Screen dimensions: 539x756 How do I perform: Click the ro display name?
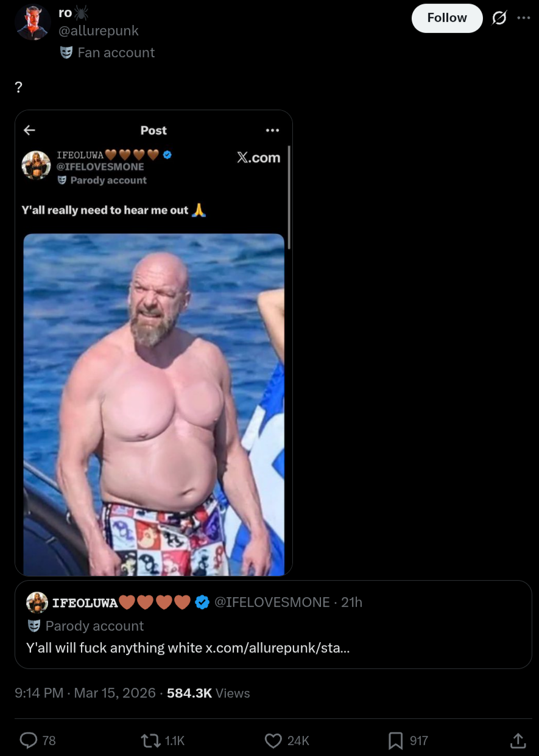pyautogui.click(x=65, y=12)
